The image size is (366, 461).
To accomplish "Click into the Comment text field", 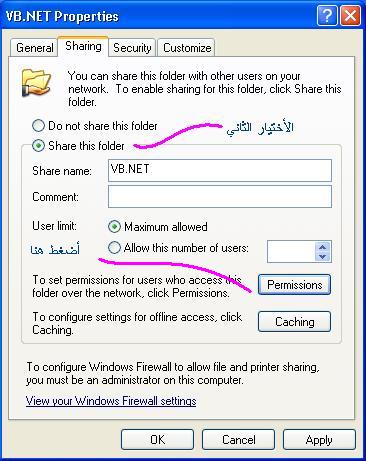I will coord(220,197).
